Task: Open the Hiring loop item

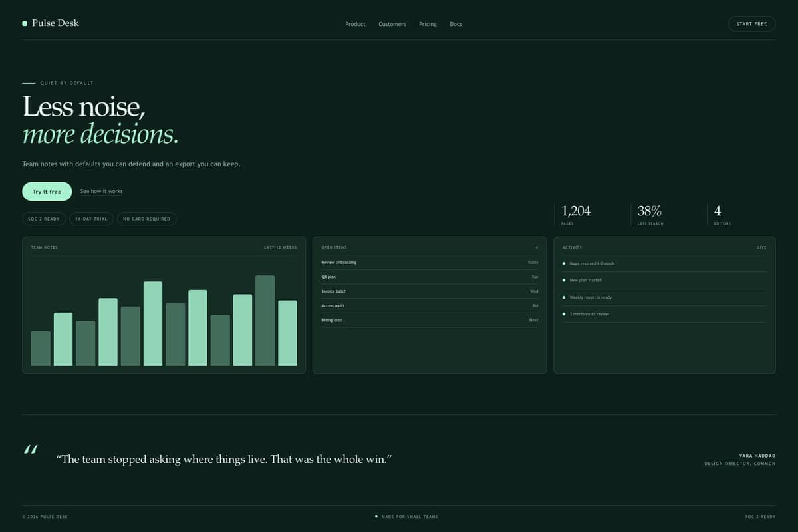Action: 430,320
